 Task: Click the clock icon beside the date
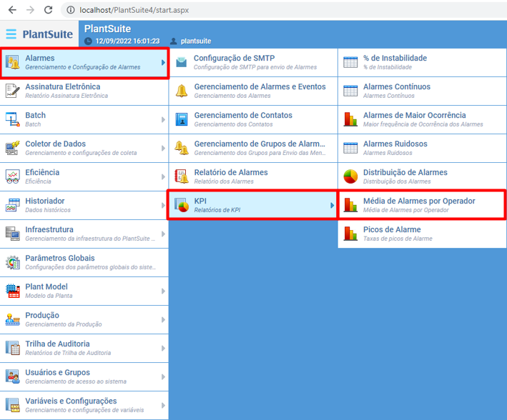pos(88,41)
